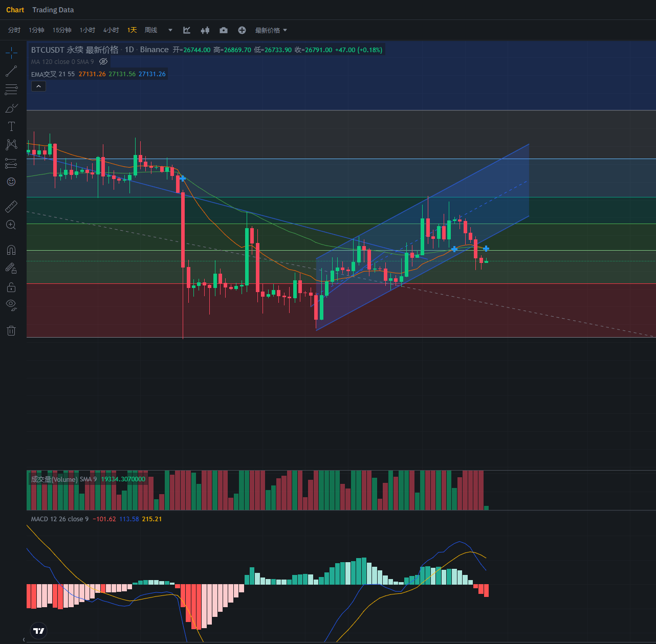Click the high price 高=26869.70

pos(232,50)
